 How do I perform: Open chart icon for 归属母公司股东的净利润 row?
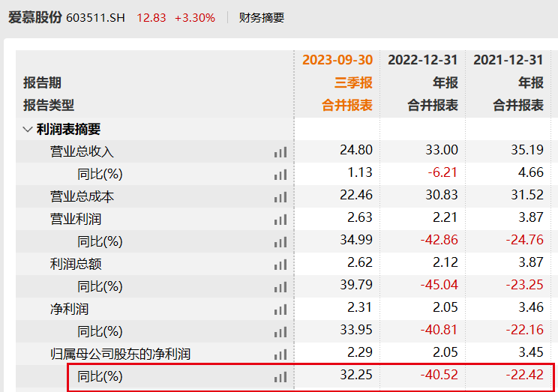click(x=280, y=355)
